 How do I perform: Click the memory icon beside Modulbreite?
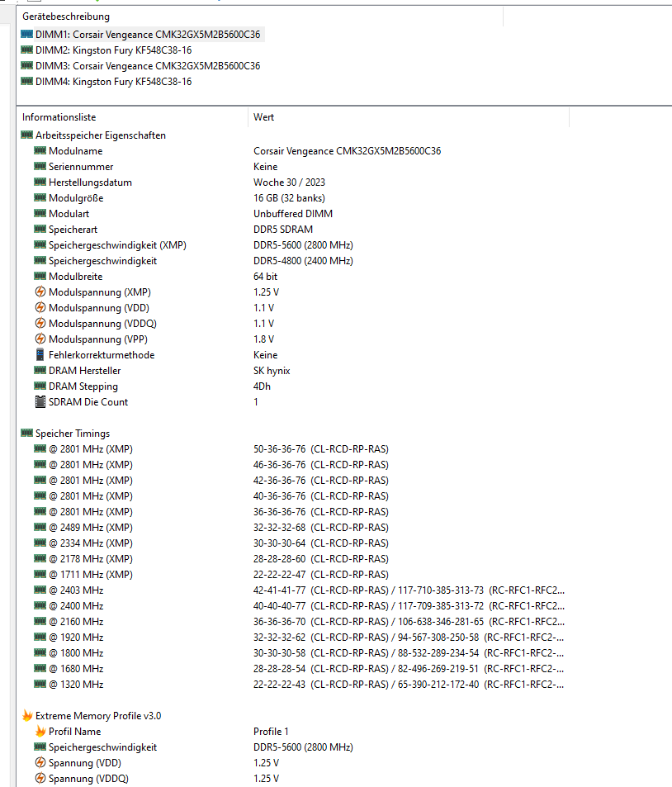coord(40,276)
